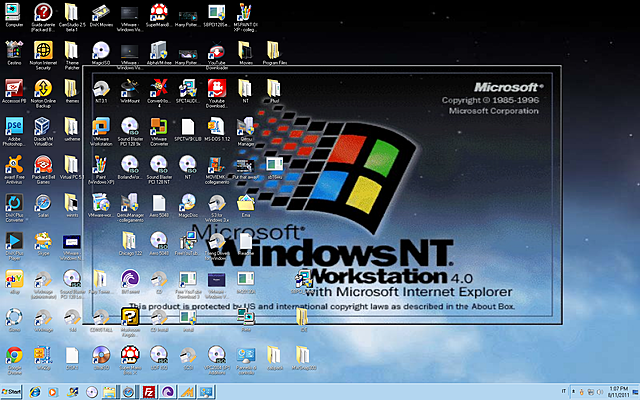Launch the Mushroom Kingdom game shortcut
Image resolution: width=640 pixels, height=400 pixels.
pos(130,321)
